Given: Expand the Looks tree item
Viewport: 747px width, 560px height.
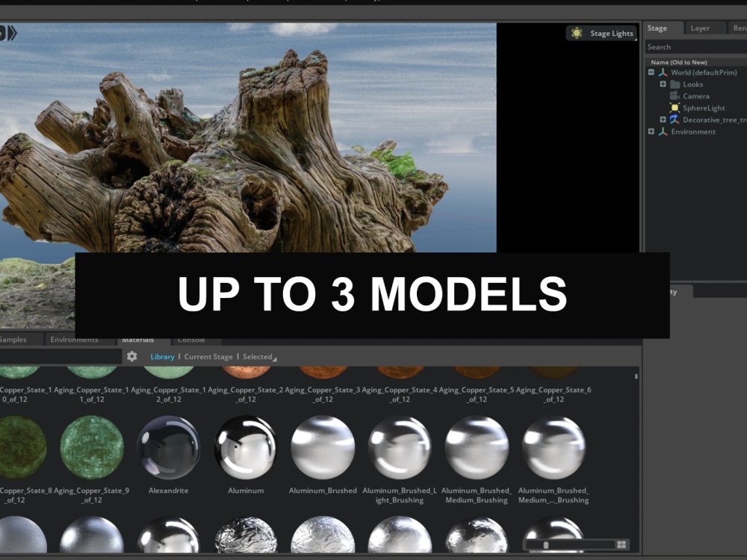Looking at the screenshot, I should (664, 84).
